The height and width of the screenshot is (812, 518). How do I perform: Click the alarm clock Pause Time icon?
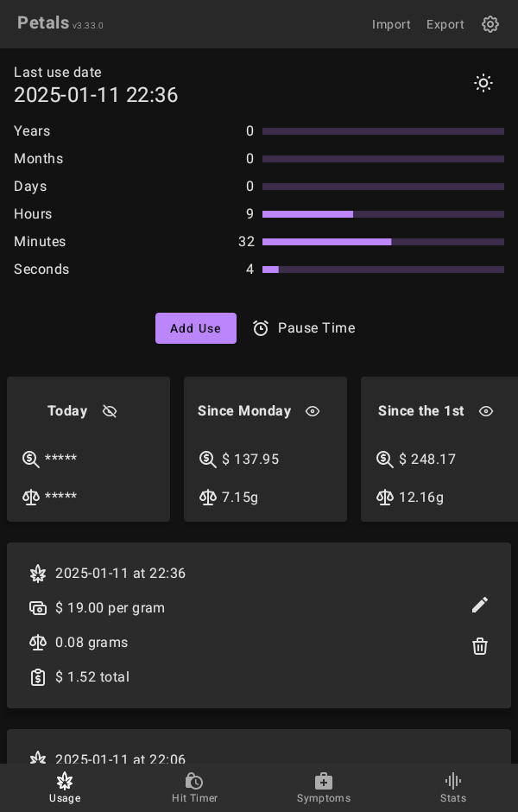(x=261, y=328)
